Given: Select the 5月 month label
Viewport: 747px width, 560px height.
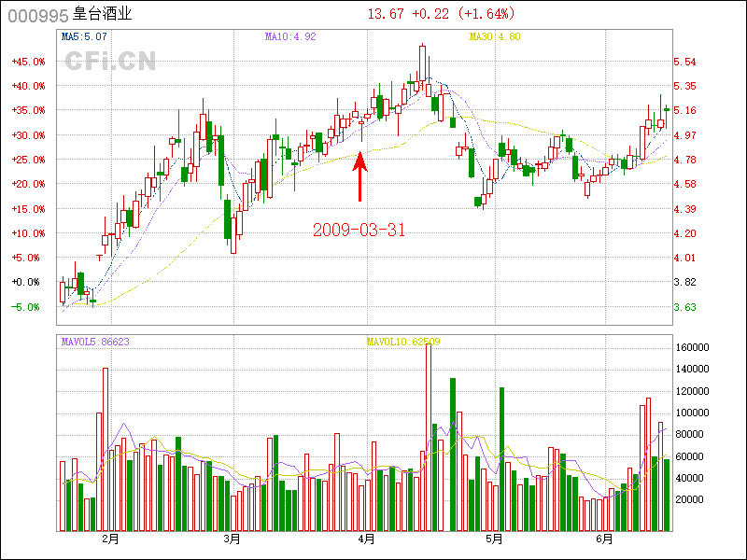Looking at the screenshot, I should point(495,539).
